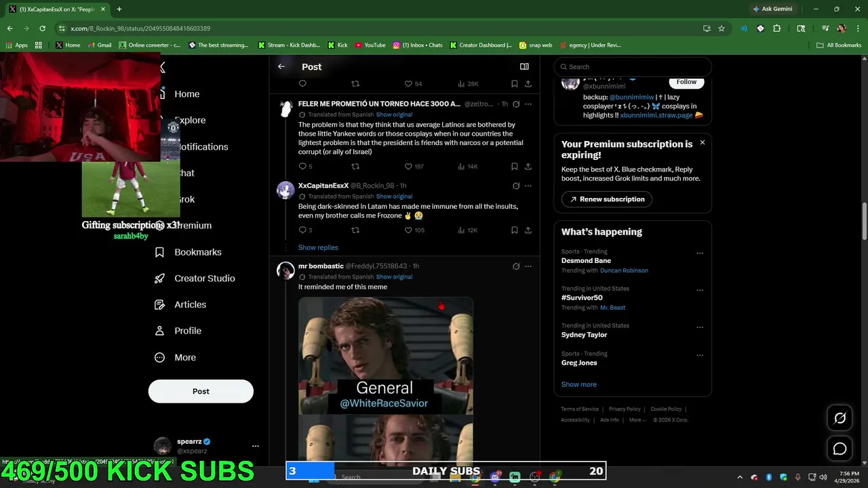Viewport: 868px width, 488px height.
Task: Open more options on FELER ME PROMETIÓ post
Action: point(528,104)
